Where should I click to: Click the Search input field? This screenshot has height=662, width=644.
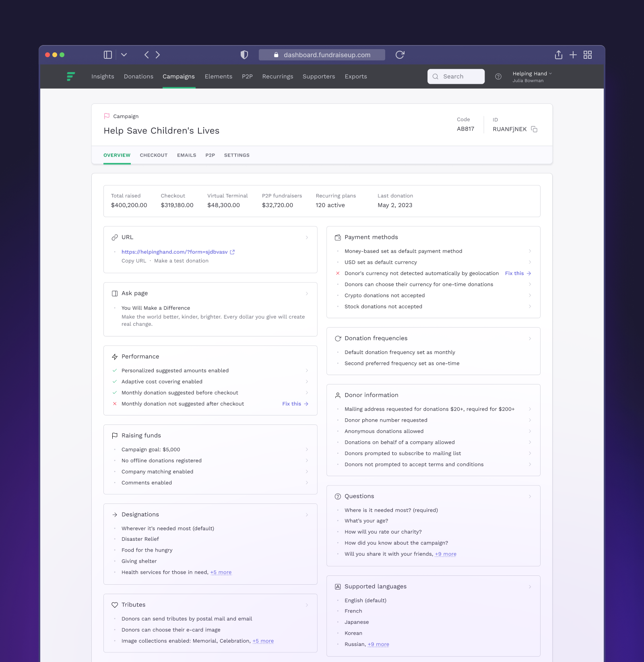click(456, 77)
